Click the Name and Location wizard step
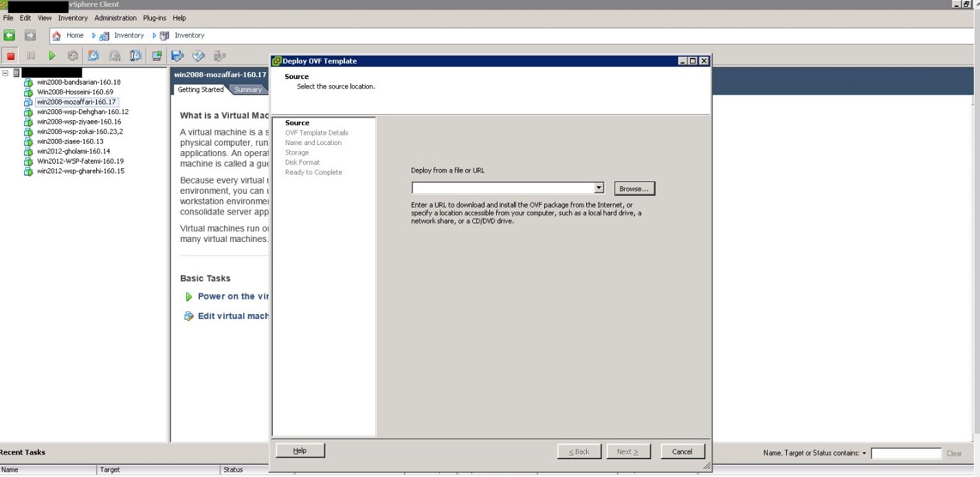This screenshot has height=477, width=980. (x=313, y=143)
